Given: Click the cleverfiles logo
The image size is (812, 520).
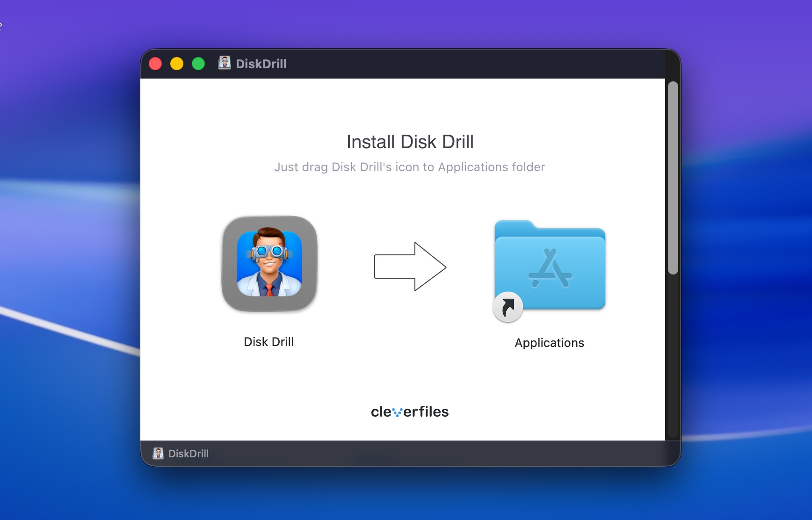Looking at the screenshot, I should [x=410, y=412].
